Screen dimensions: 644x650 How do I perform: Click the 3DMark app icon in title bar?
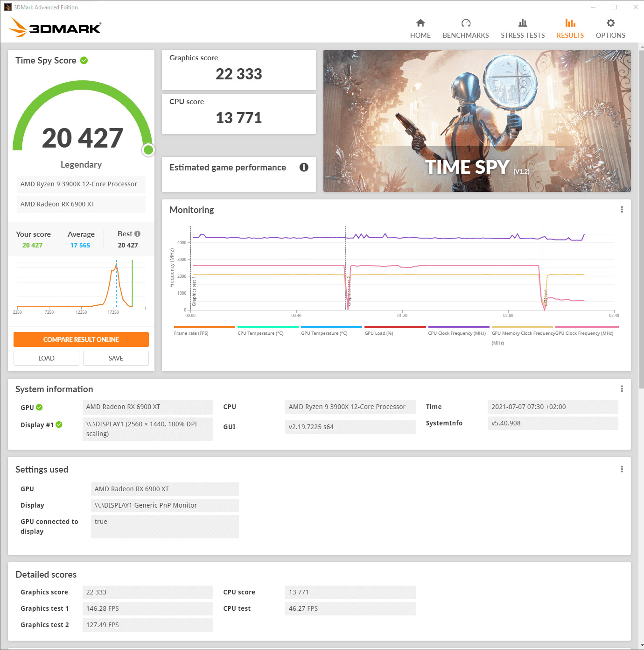pos(8,7)
